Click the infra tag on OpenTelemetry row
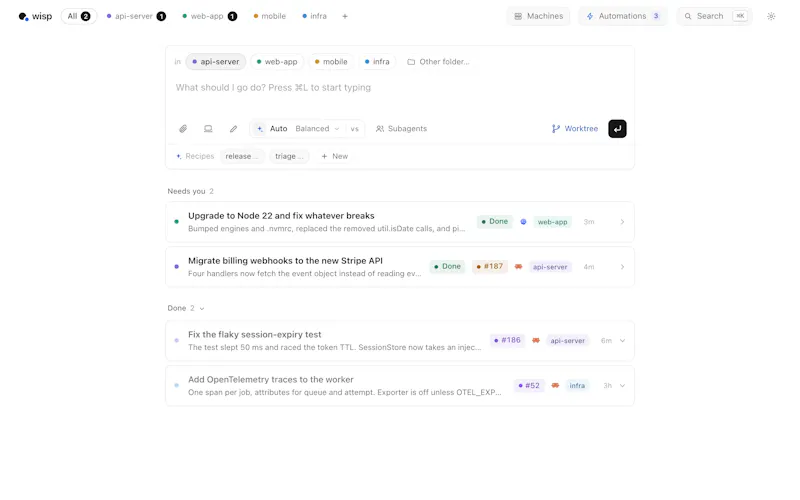Viewport: 800px width, 500px height. (577, 386)
